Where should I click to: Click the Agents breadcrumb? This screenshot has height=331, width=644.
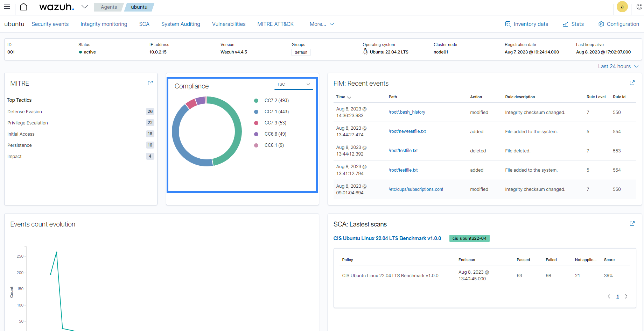click(x=109, y=7)
